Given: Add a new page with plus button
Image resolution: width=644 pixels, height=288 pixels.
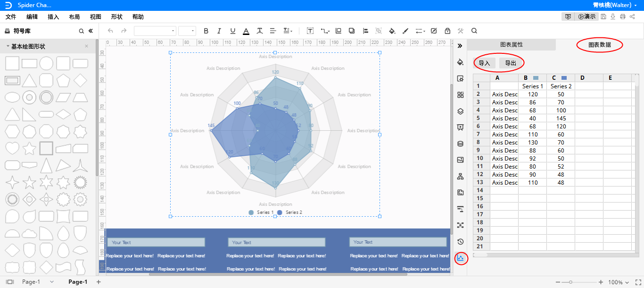Looking at the screenshot, I should tap(99, 282).
